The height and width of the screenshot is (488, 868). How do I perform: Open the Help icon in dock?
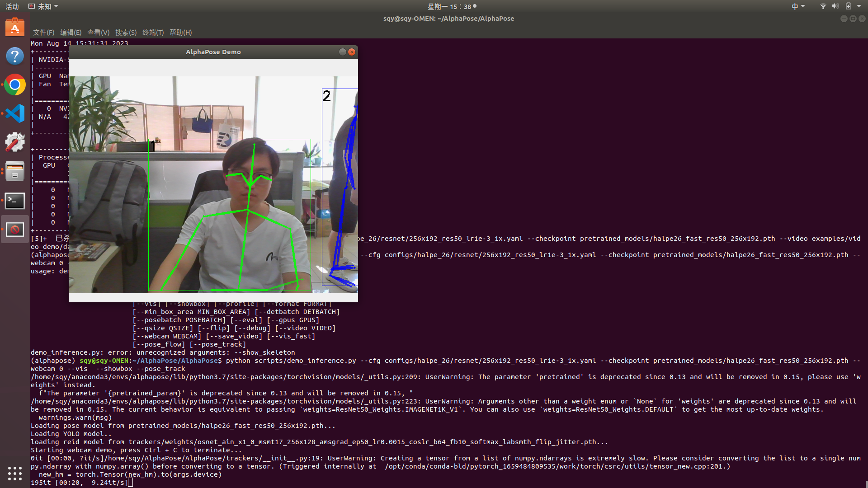point(15,56)
